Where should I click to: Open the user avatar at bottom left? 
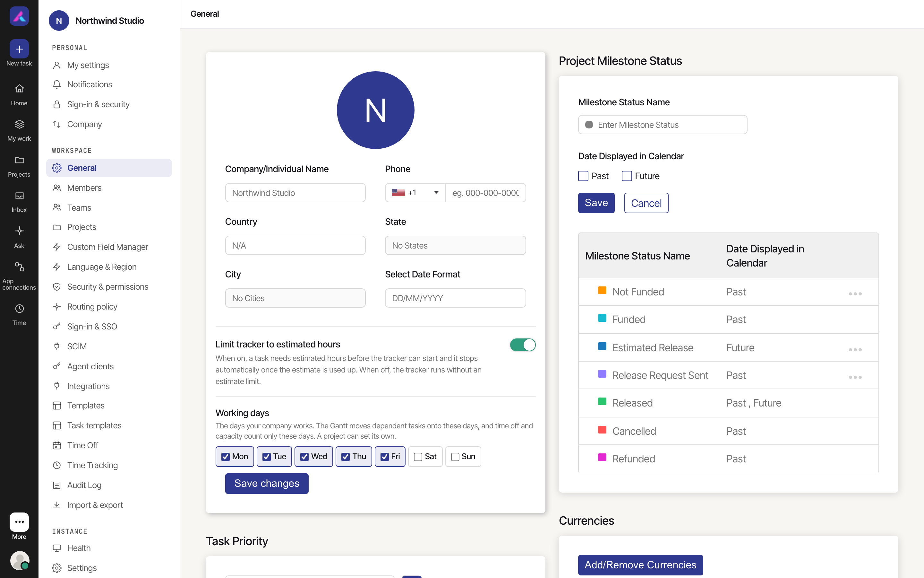coord(20,560)
